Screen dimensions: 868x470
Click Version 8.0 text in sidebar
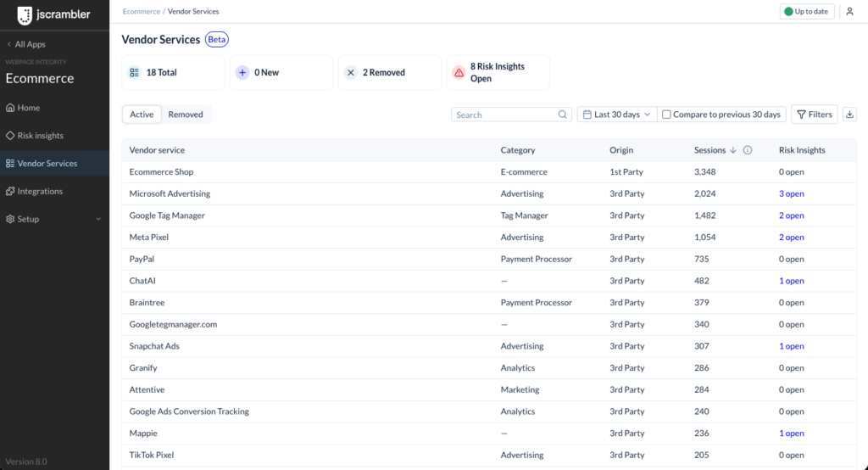(x=26, y=462)
